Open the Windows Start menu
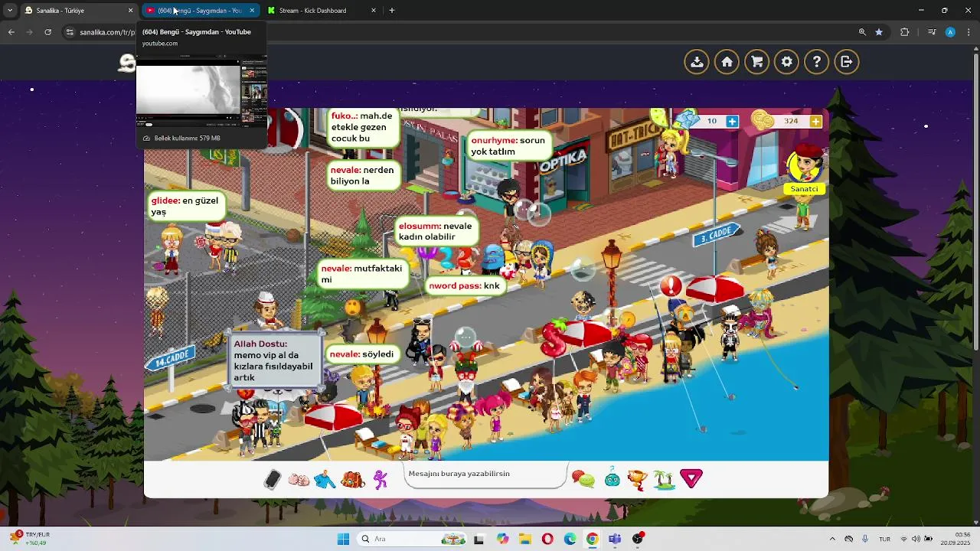Screen dimensions: 980x551 [x=343, y=539]
